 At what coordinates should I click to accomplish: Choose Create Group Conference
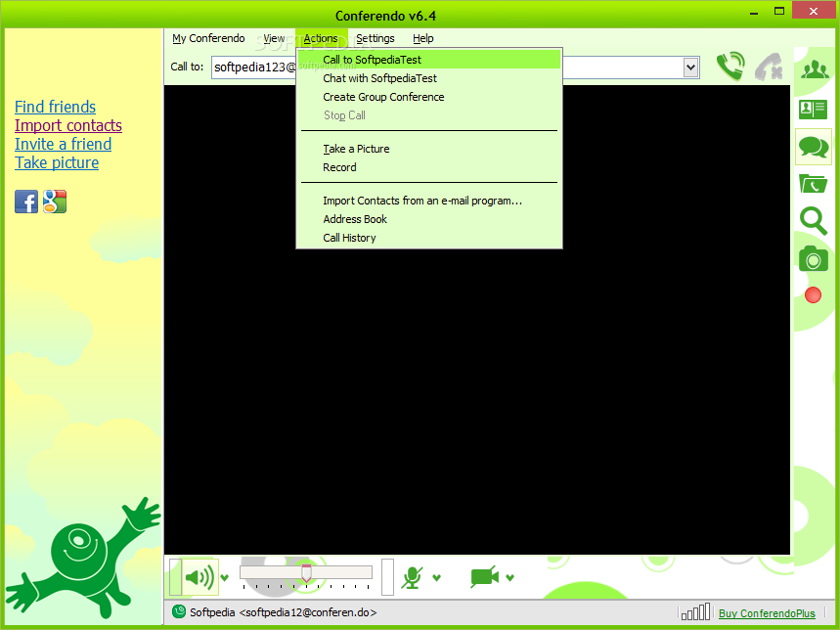point(429,97)
